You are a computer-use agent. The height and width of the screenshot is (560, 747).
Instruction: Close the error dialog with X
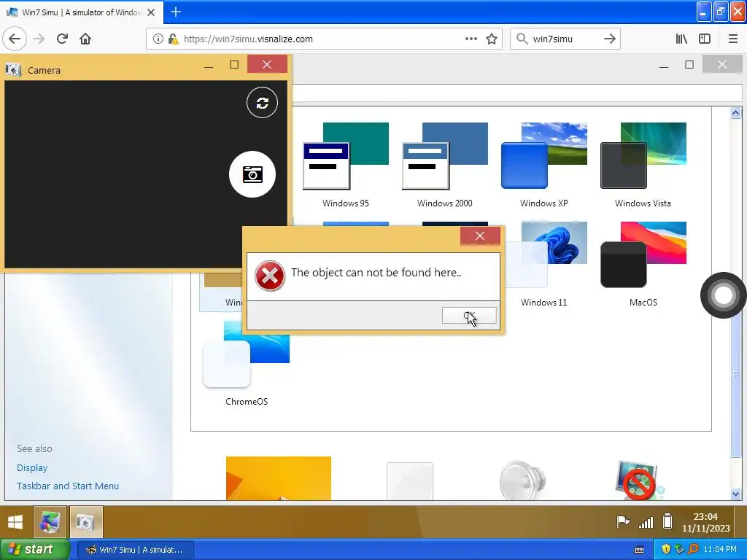click(480, 236)
